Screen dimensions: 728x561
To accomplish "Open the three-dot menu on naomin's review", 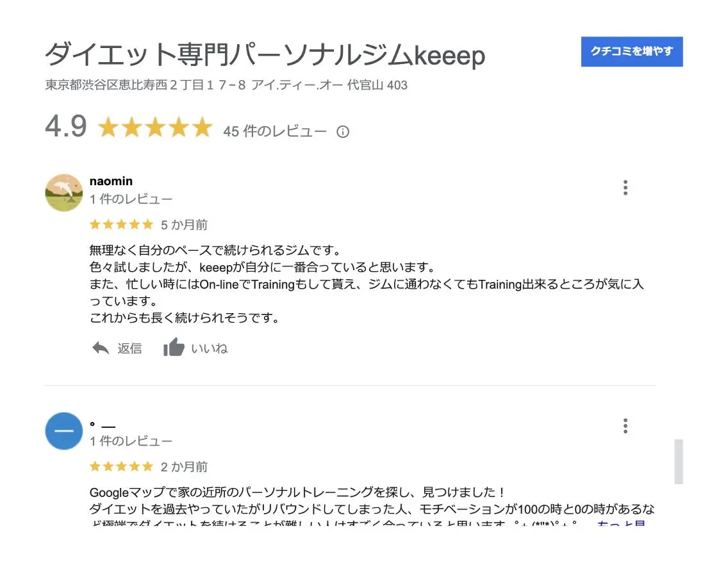I will tap(625, 188).
